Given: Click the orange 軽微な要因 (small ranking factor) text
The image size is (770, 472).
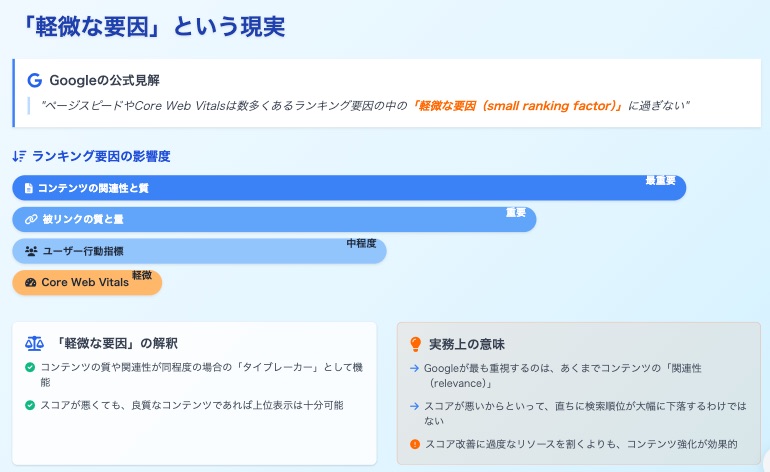Looking at the screenshot, I should pos(517,106).
